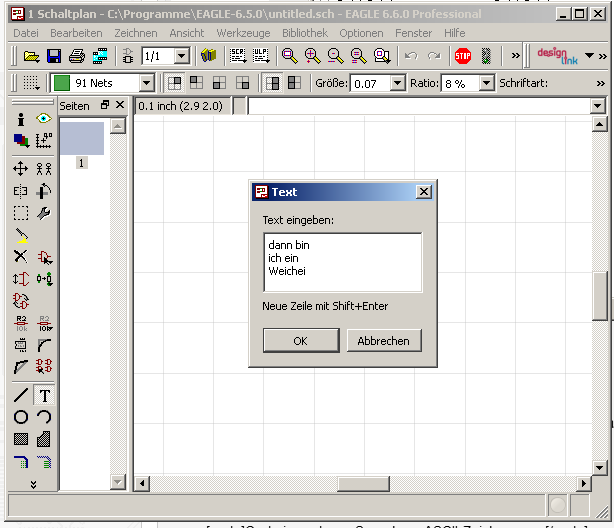
Task: Expand the command line history dropdown
Action: pyautogui.click(x=597, y=106)
